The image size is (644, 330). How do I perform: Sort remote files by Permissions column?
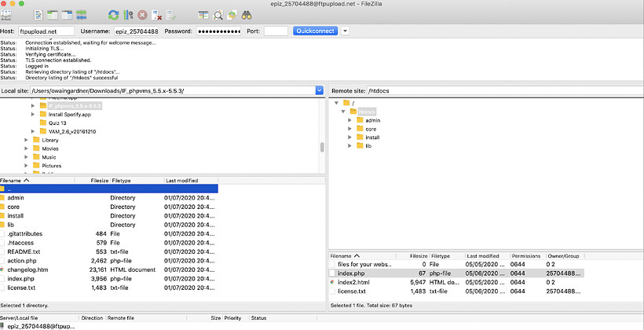point(527,255)
